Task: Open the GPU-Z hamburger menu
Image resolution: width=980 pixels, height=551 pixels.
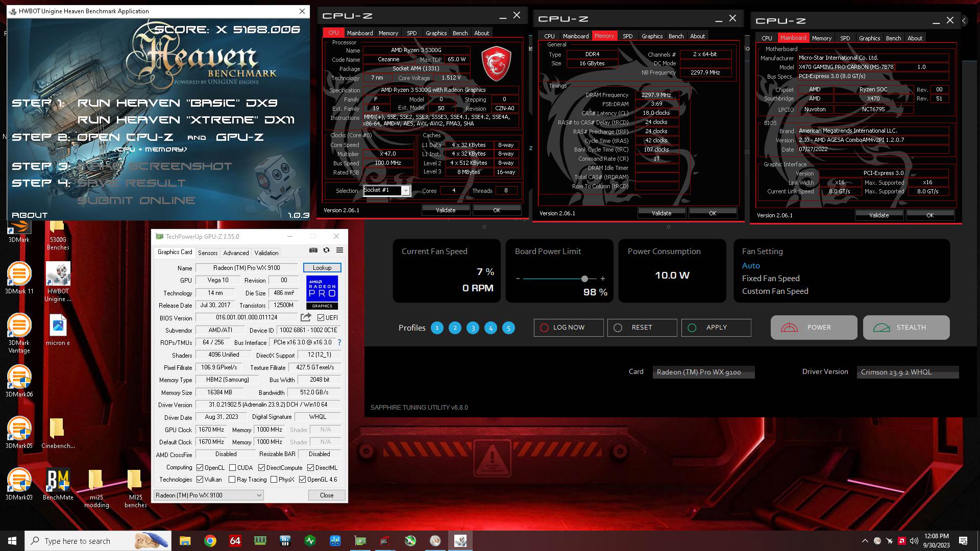Action: click(339, 250)
